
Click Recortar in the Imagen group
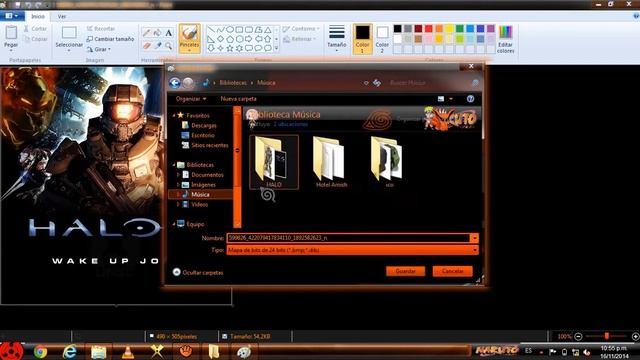[x=101, y=29]
